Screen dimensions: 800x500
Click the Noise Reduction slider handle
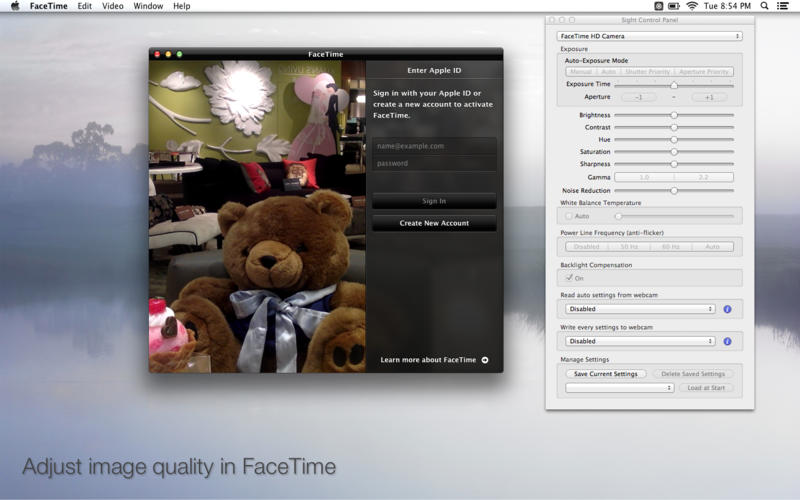point(674,190)
